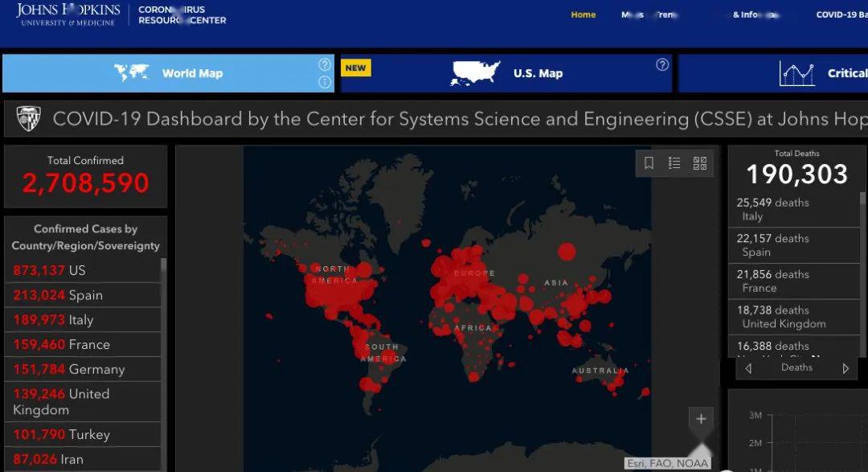Switch to the U.S. Map tab

pos(506,73)
